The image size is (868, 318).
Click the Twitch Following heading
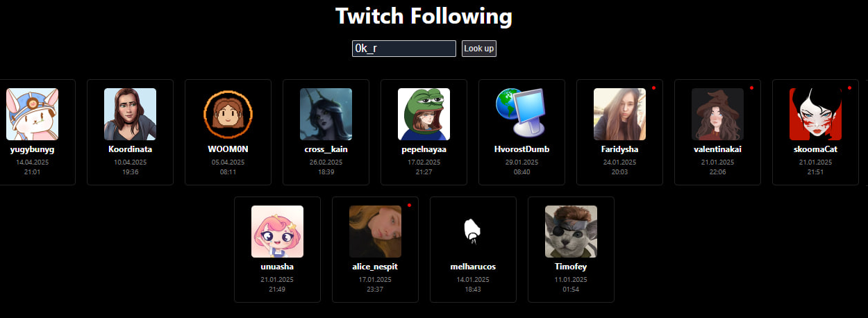(424, 15)
